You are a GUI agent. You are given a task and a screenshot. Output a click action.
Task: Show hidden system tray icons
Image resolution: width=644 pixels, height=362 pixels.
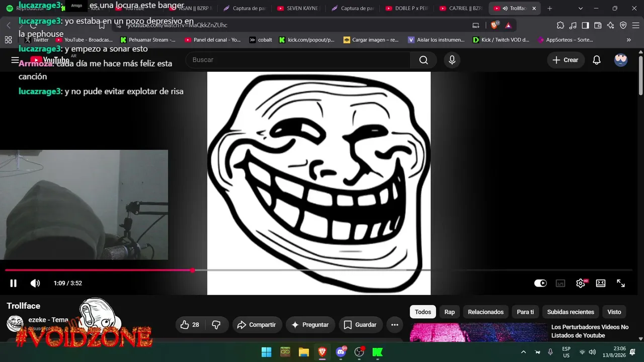523,352
